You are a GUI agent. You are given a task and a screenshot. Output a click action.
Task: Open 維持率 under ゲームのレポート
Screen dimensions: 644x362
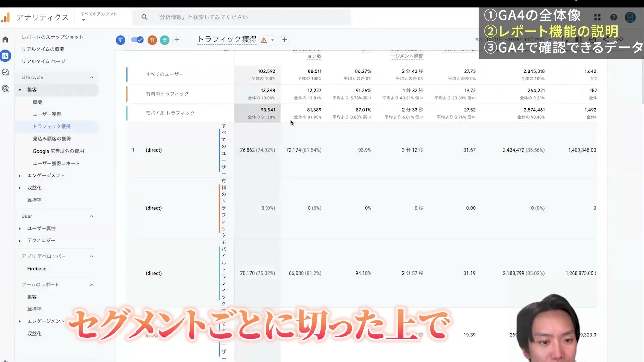pyautogui.click(x=34, y=309)
